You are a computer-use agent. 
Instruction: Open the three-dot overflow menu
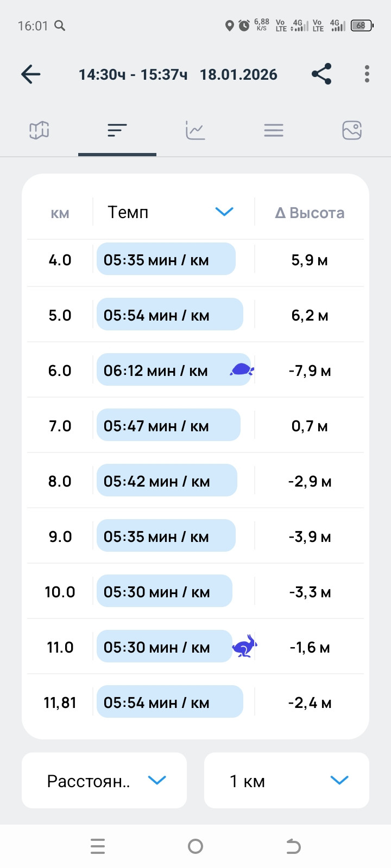point(367,74)
